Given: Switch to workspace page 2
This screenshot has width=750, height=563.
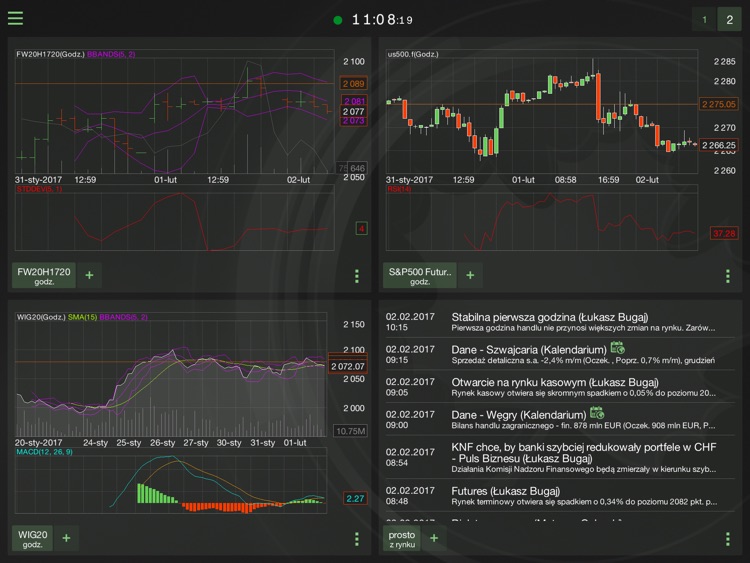Looking at the screenshot, I should 729,20.
